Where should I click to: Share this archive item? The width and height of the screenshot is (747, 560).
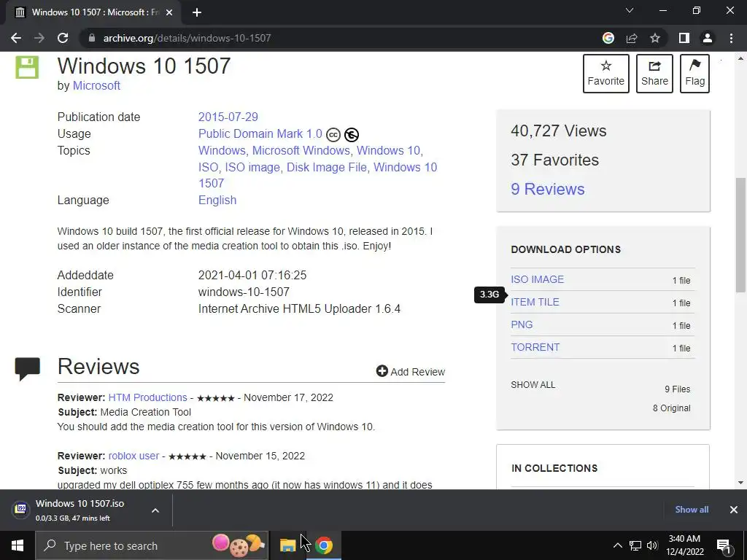[654, 74]
